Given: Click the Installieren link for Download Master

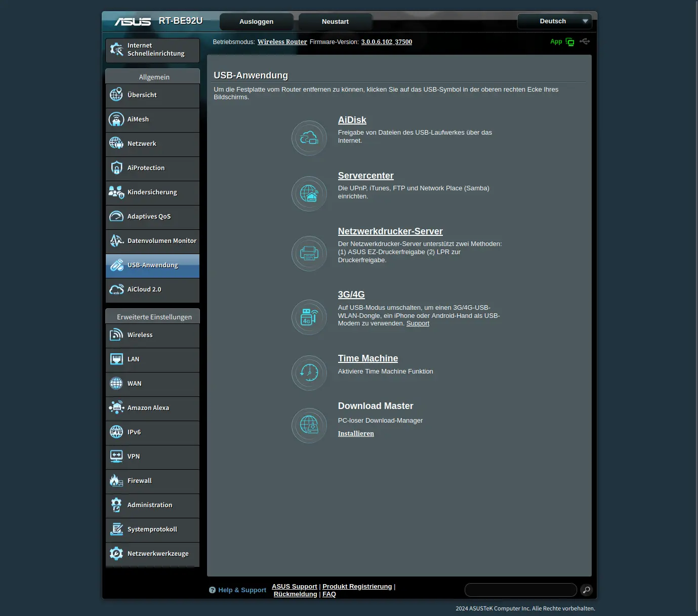Looking at the screenshot, I should (356, 434).
